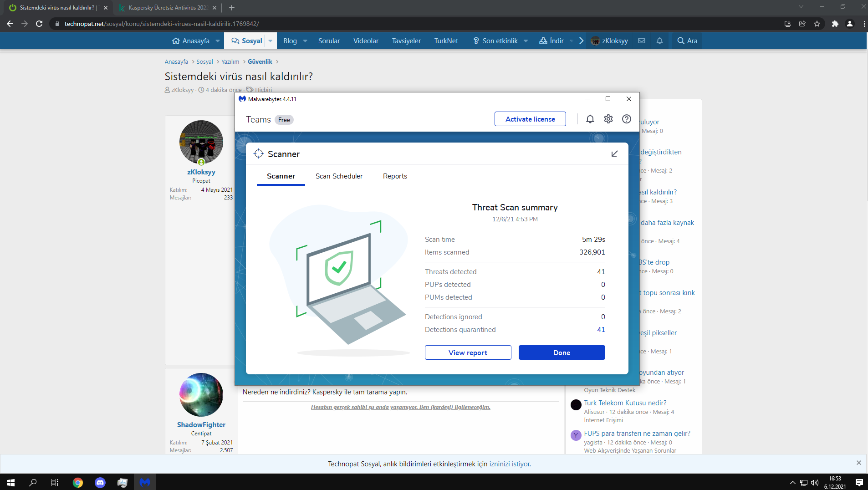Click Activate license button
The image size is (868, 490).
click(530, 119)
